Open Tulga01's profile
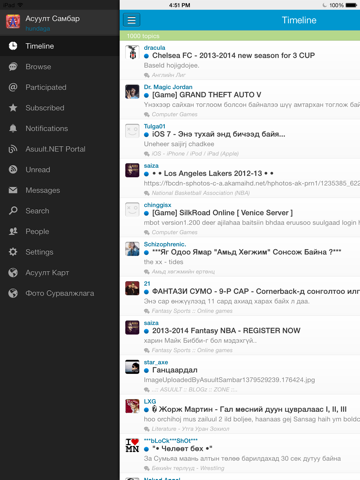This screenshot has width=360, height=480. pos(154,126)
